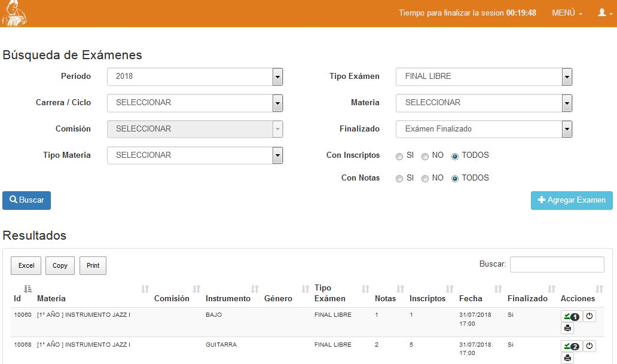
Task: Open the Periodo dropdown showing 2018
Action: pyautogui.click(x=194, y=77)
